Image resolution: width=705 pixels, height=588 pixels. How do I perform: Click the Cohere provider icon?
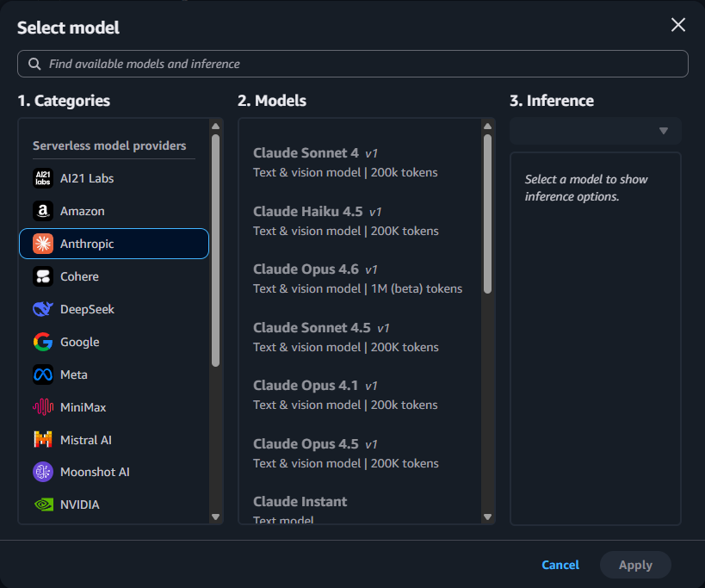tap(43, 276)
